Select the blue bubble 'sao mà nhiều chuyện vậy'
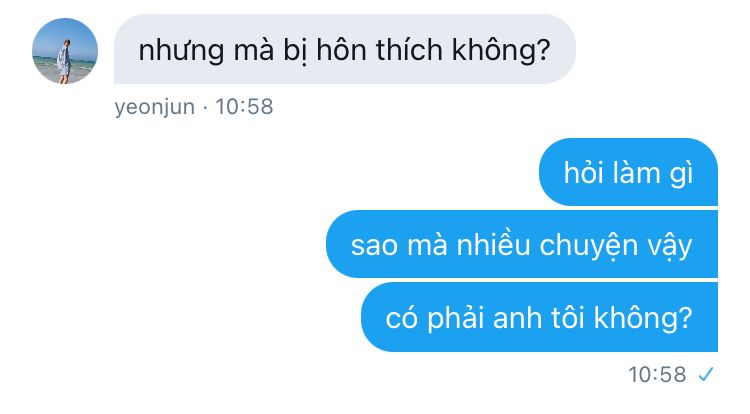 click(x=522, y=244)
